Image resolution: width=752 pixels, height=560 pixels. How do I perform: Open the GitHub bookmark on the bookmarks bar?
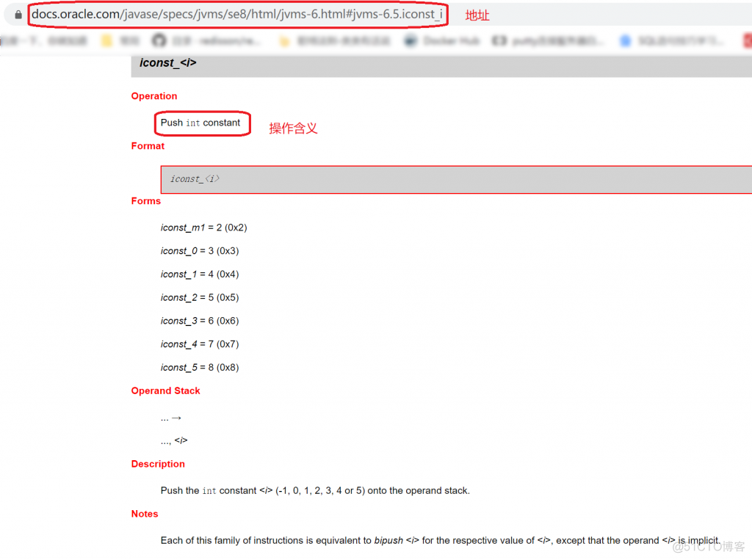[x=180, y=41]
